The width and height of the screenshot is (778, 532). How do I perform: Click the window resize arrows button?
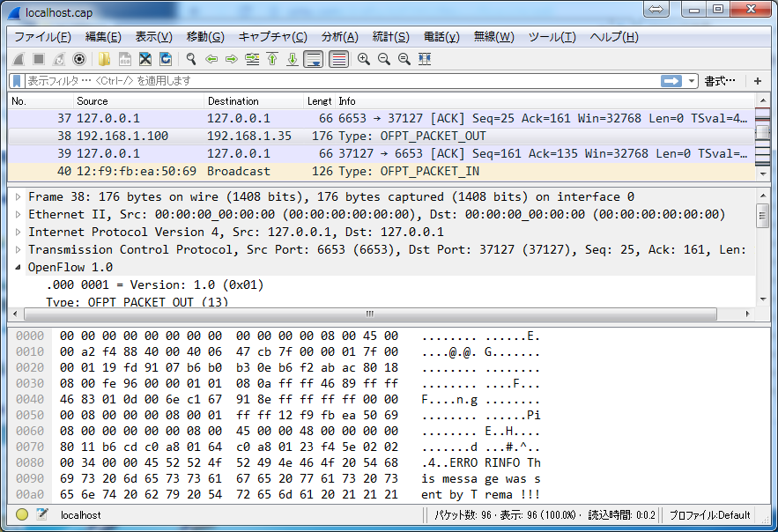click(x=656, y=9)
